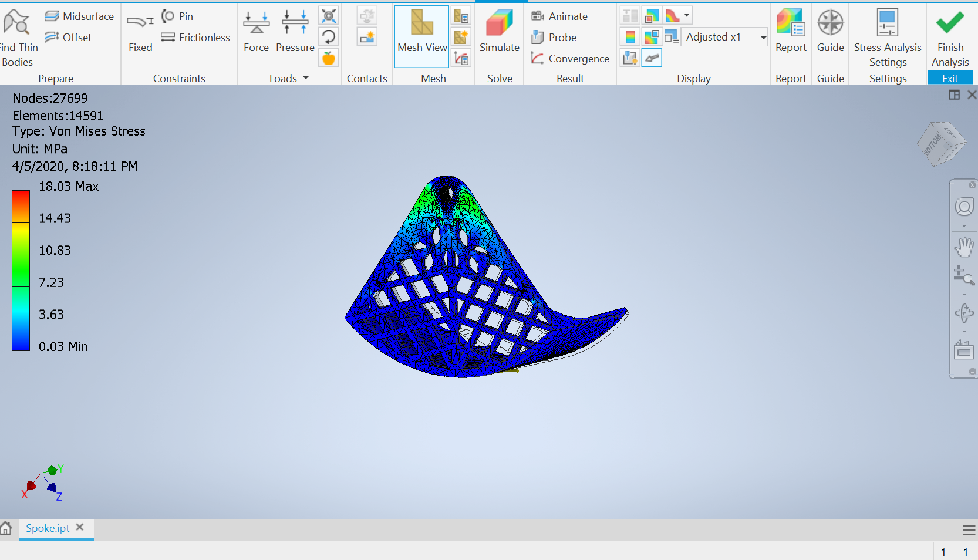Select the Orbit tool

(x=964, y=313)
